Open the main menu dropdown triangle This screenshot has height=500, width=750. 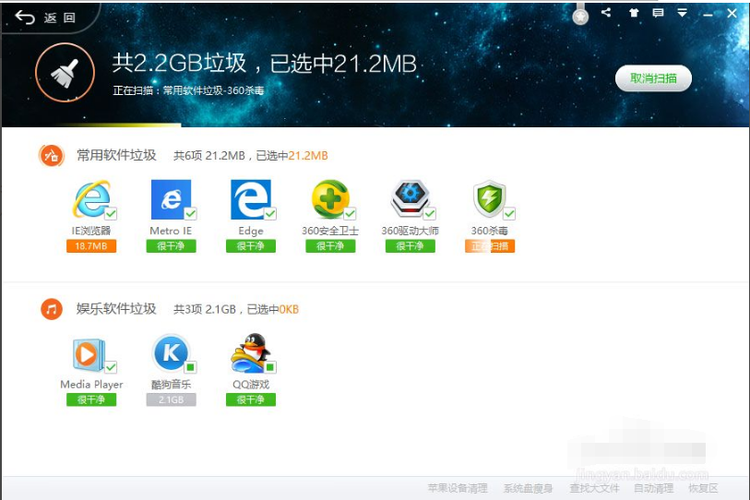click(683, 13)
